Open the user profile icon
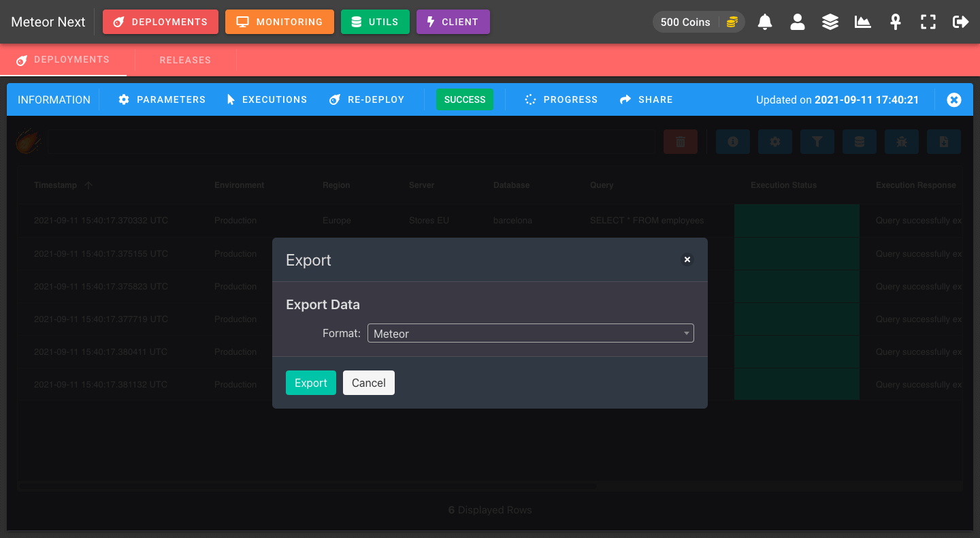980x538 pixels. (798, 22)
